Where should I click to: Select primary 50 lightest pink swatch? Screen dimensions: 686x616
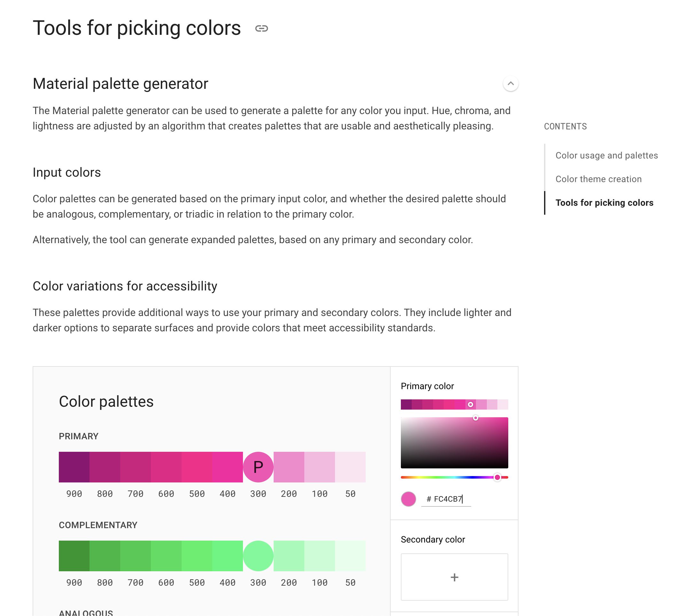coord(350,467)
